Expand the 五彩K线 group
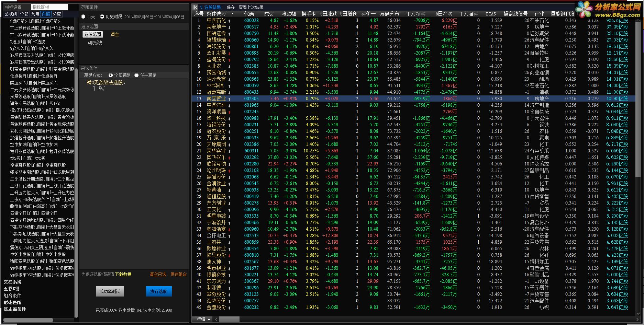644x325 pixels. tap(12, 289)
